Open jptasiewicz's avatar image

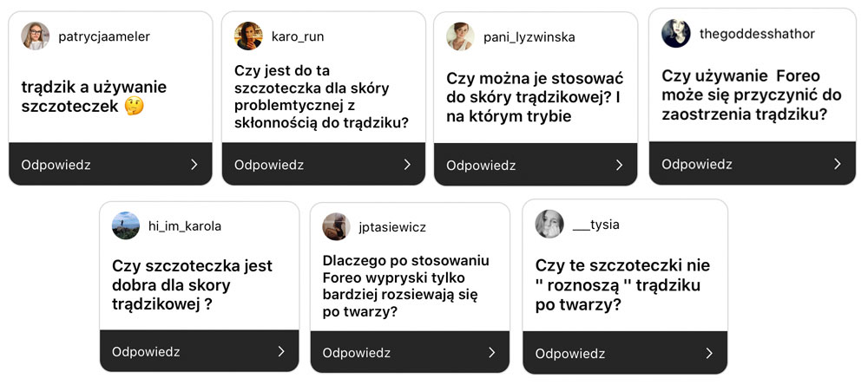(x=336, y=227)
